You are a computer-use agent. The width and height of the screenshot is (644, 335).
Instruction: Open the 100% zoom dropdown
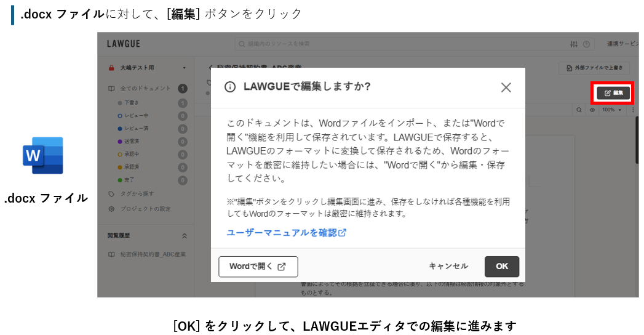coord(611,110)
